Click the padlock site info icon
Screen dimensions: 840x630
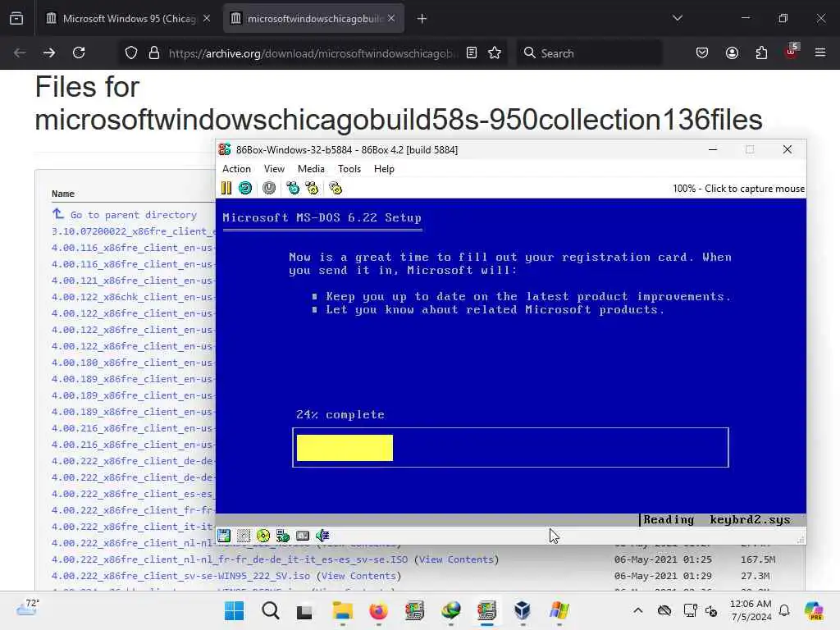(x=154, y=52)
